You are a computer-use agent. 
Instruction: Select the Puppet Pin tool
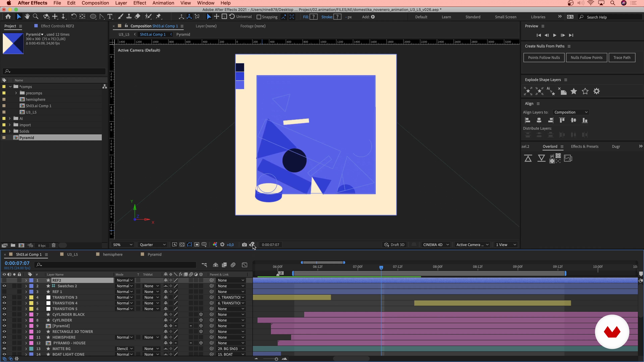(158, 17)
